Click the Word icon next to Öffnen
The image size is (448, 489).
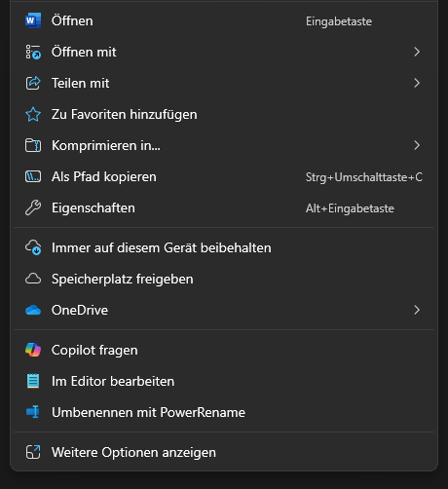(x=33, y=20)
